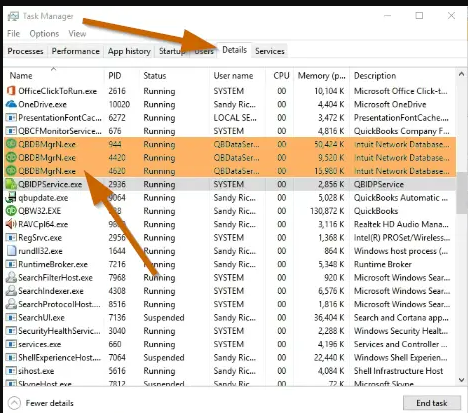Select the Runtime Broker description
468x413 pixels.
pyautogui.click(x=383, y=264)
